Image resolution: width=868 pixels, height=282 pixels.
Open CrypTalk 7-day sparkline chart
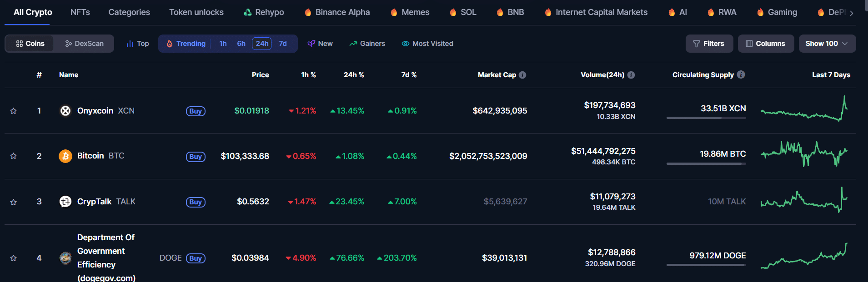[x=804, y=200]
